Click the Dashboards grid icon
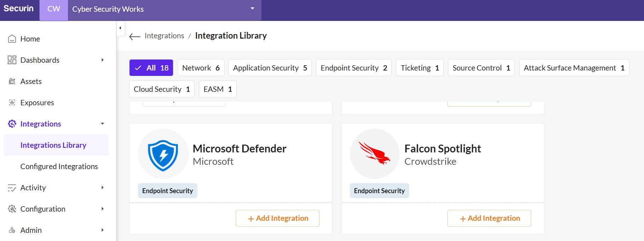 point(12,60)
